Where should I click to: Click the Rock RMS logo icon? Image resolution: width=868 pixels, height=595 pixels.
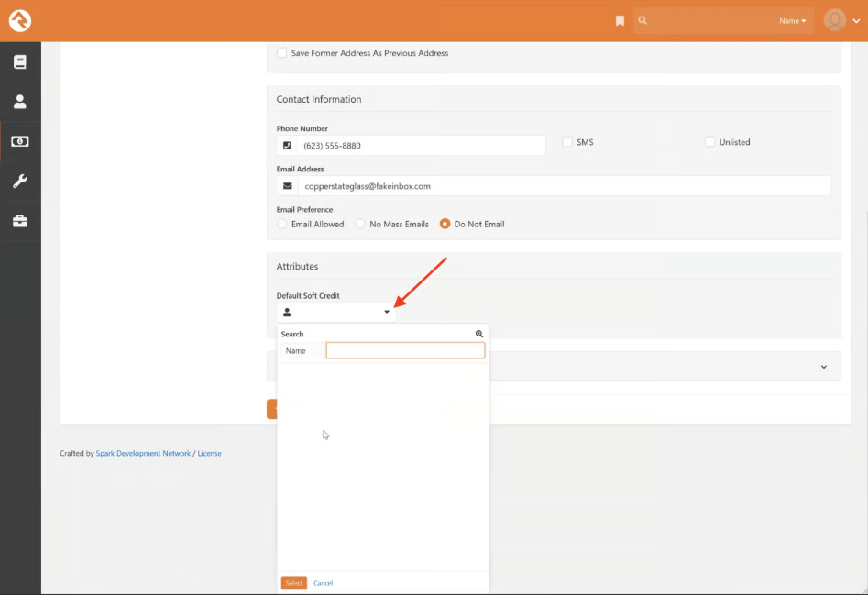(20, 20)
